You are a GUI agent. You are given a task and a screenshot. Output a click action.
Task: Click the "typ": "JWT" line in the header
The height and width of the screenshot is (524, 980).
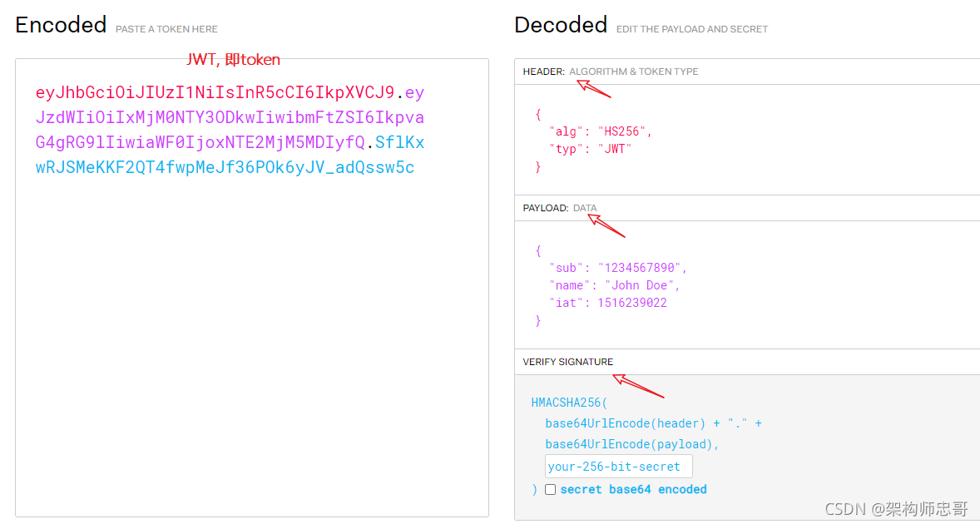(x=590, y=149)
